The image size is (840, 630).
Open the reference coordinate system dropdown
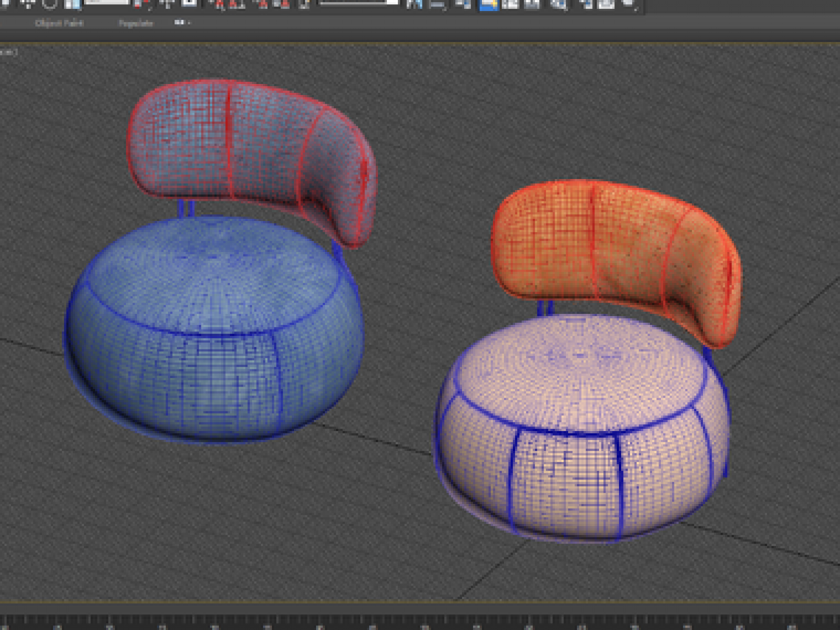coord(107,3)
